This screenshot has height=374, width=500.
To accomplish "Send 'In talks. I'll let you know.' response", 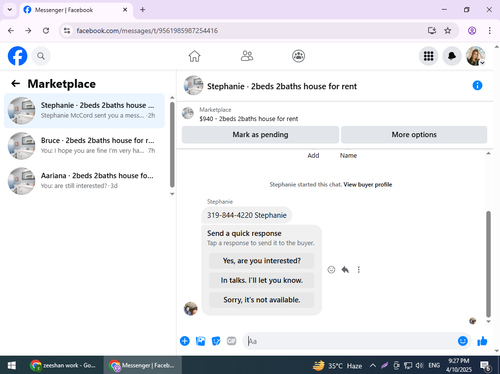I will click(x=262, y=280).
